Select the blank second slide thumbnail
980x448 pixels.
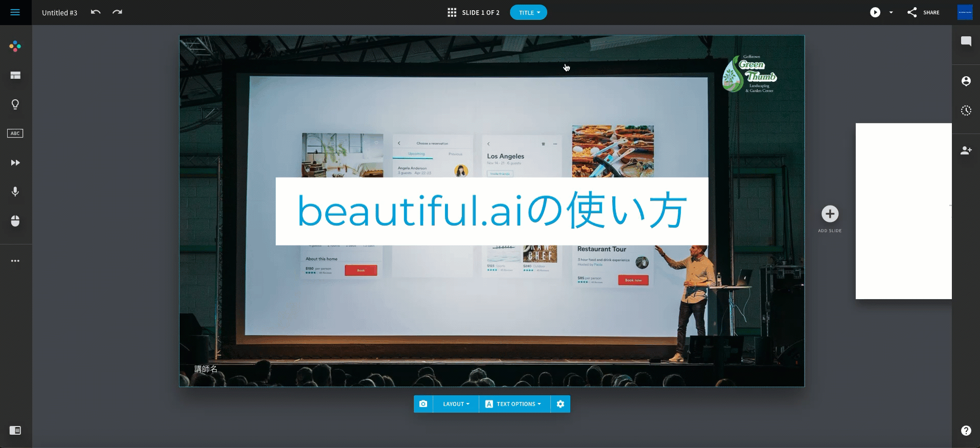click(903, 211)
